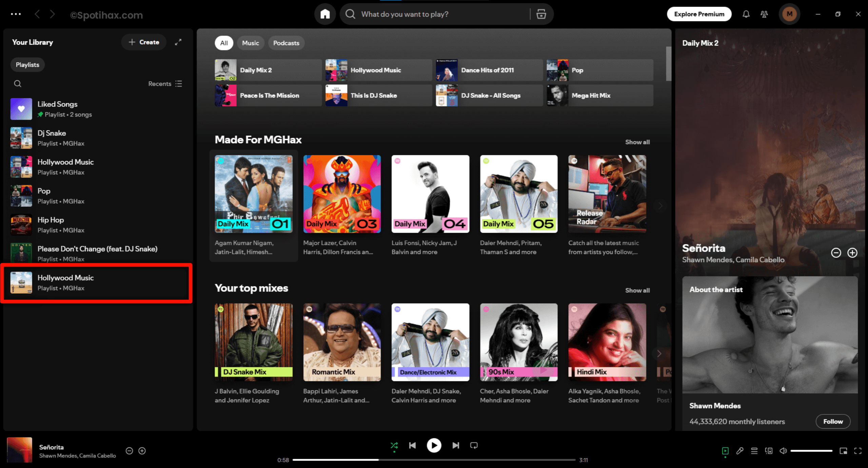Open Mega Hit Mix tile
The height and width of the screenshot is (468, 868).
click(600, 96)
